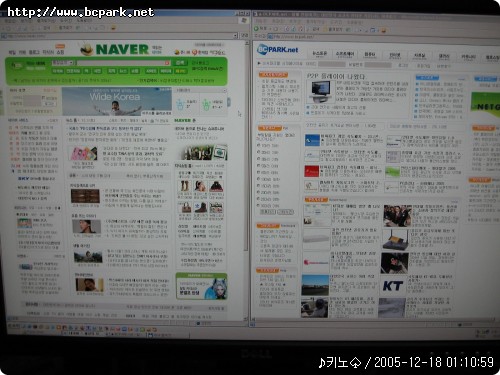Image resolution: width=500 pixels, height=375 pixels.
Task: Open the Naver search category dropdown
Action: 63,63
